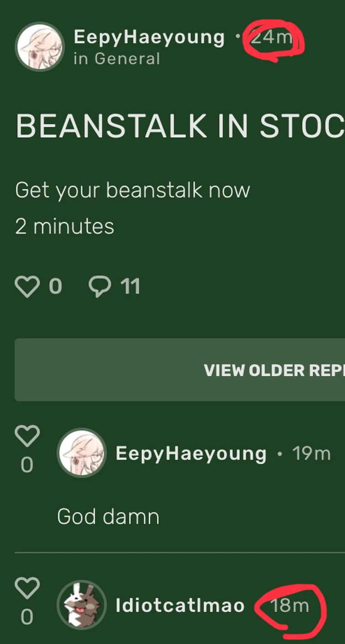Select the heart icon under the post
This screenshot has width=345, height=644.
click(x=27, y=285)
